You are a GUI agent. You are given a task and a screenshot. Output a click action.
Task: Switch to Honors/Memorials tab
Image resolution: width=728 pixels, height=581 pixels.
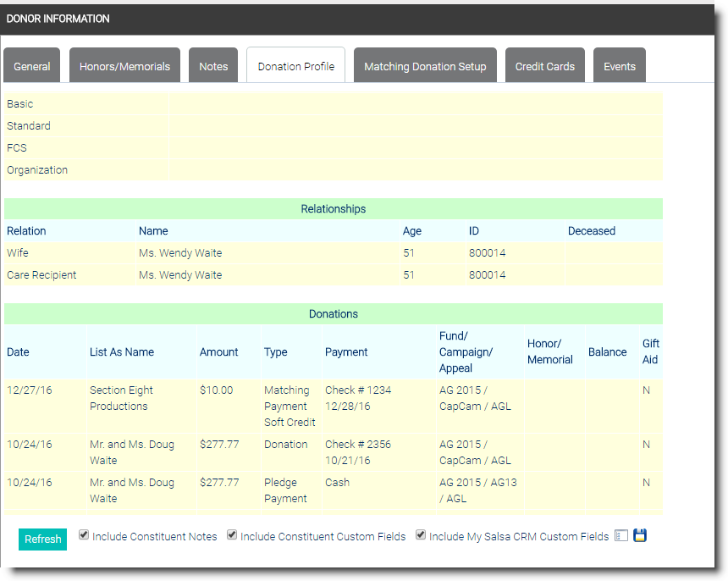[x=124, y=65]
